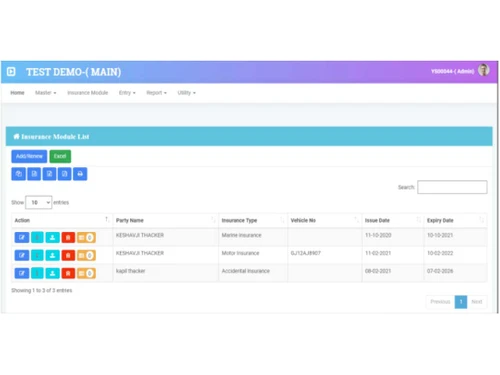Image resolution: width=500 pixels, height=375 pixels.
Task: Focus the Search input field
Action: point(452,187)
